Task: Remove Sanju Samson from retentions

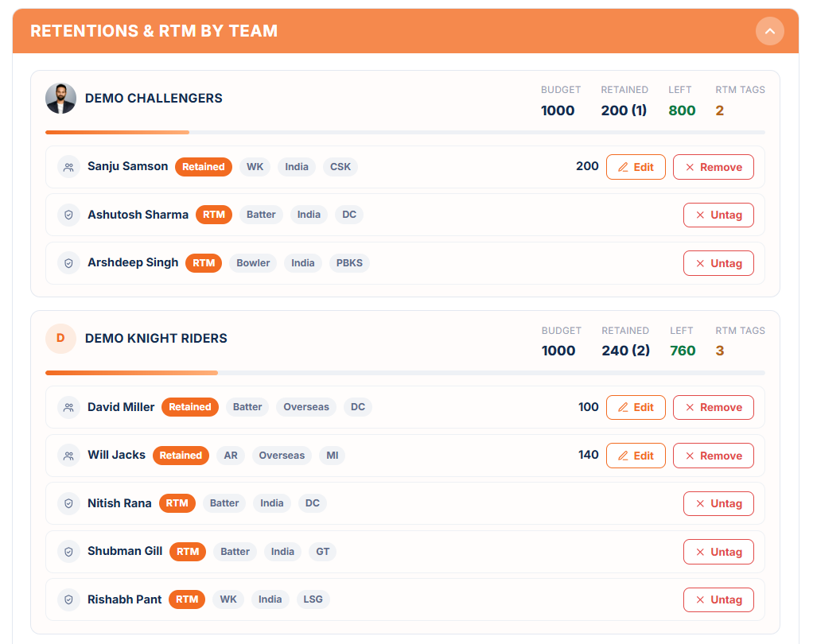Action: pyautogui.click(x=714, y=167)
